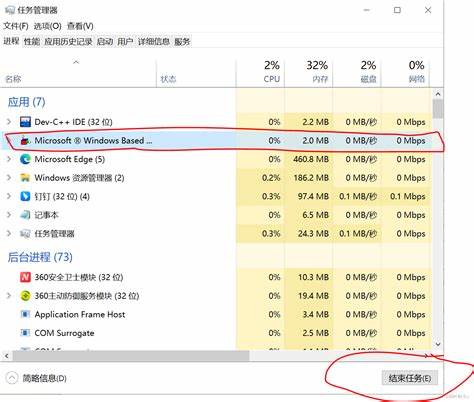Select the Dev-C++ IDE application icon
474x402 pixels.
click(25, 122)
